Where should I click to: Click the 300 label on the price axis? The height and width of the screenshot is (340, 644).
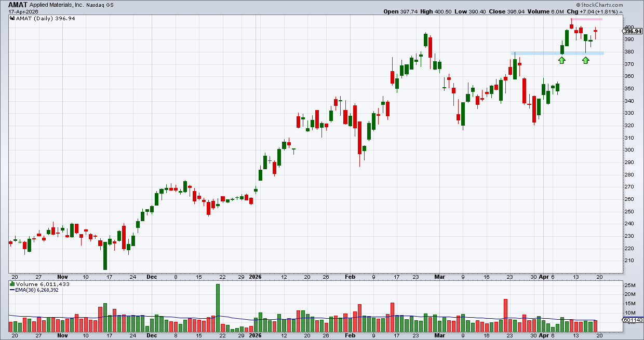628,150
